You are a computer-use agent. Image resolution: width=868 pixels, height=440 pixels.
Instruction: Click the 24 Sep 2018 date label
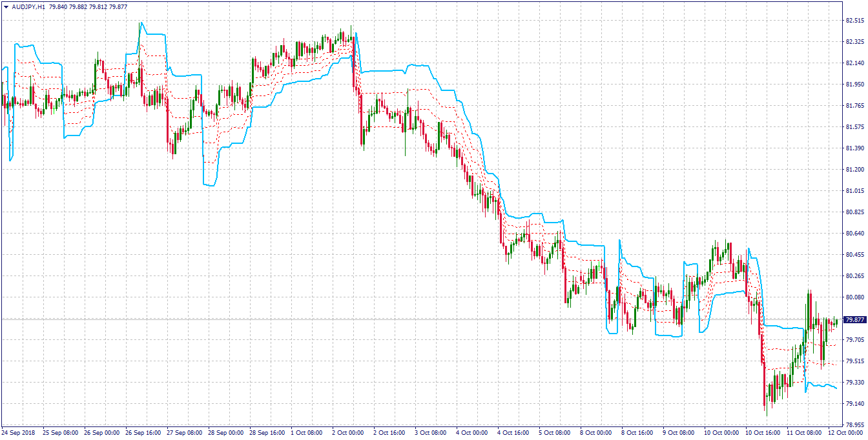pos(17,434)
